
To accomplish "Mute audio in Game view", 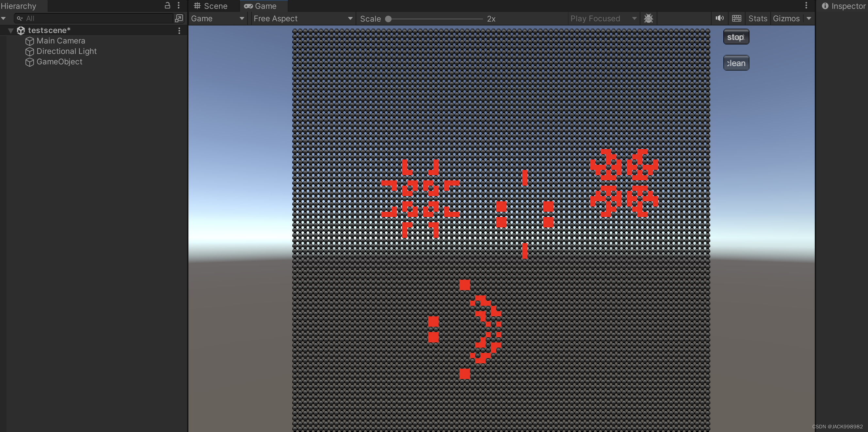I will 719,18.
